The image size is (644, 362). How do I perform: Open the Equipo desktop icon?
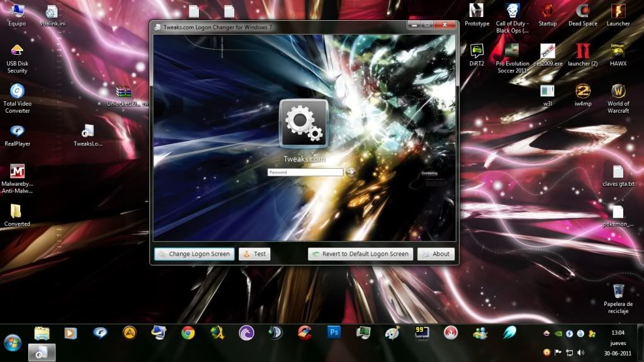(x=17, y=14)
